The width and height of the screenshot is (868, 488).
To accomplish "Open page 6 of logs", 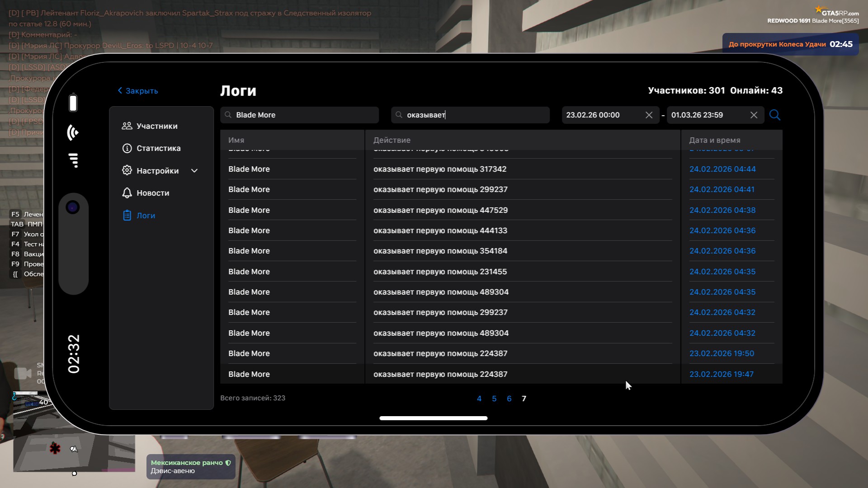I will 509,399.
